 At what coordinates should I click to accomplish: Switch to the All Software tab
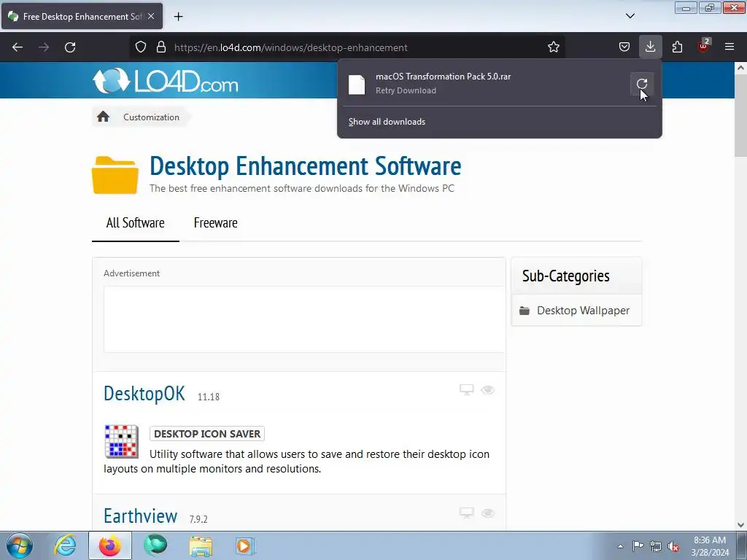point(135,223)
